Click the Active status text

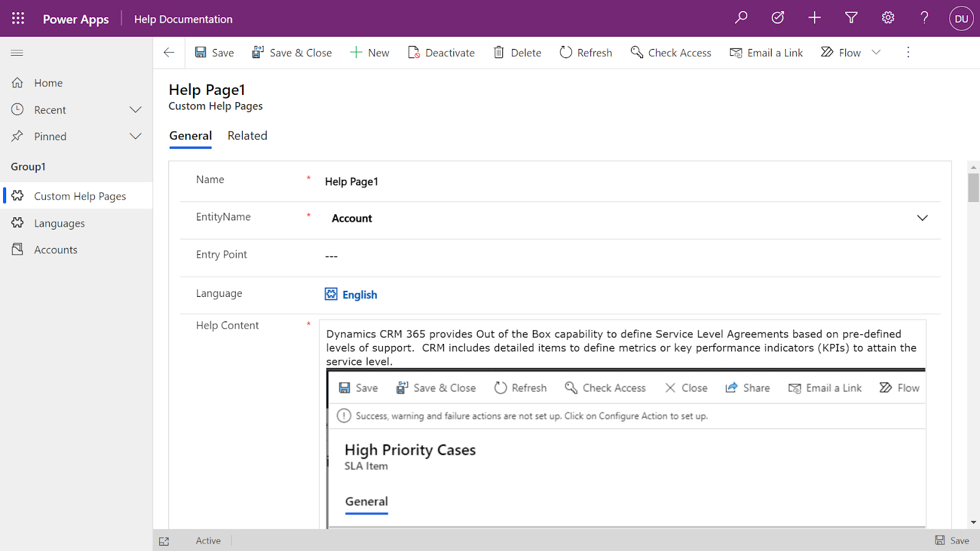pos(208,541)
